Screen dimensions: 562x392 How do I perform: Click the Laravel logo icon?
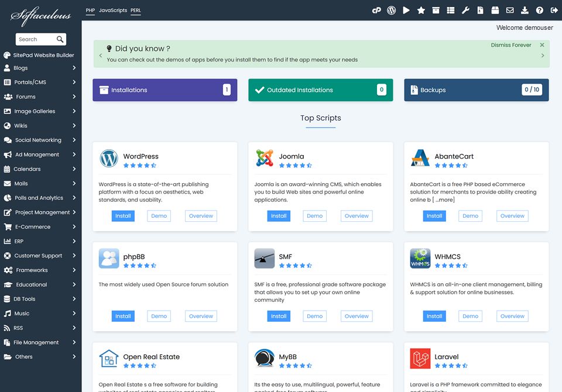click(x=420, y=358)
